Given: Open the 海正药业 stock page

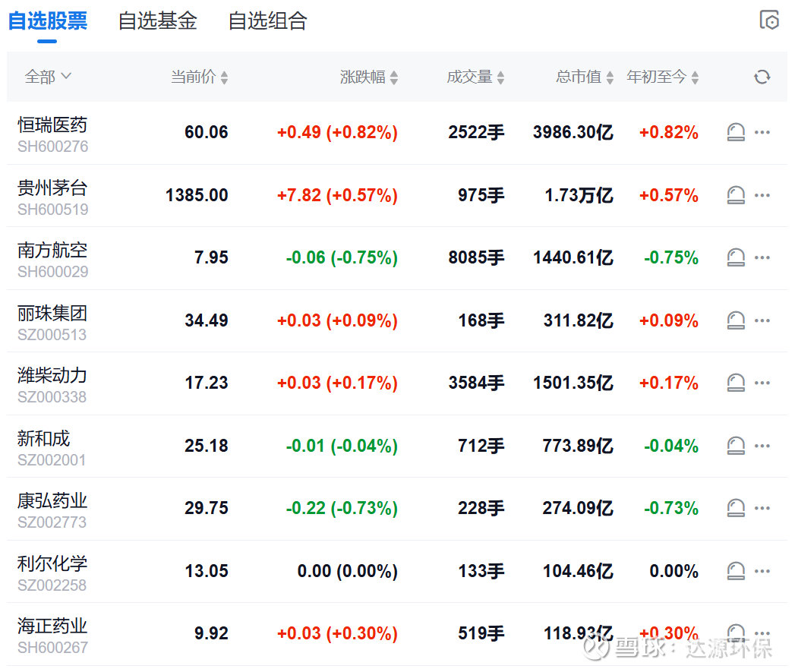Looking at the screenshot, I should (x=52, y=626).
